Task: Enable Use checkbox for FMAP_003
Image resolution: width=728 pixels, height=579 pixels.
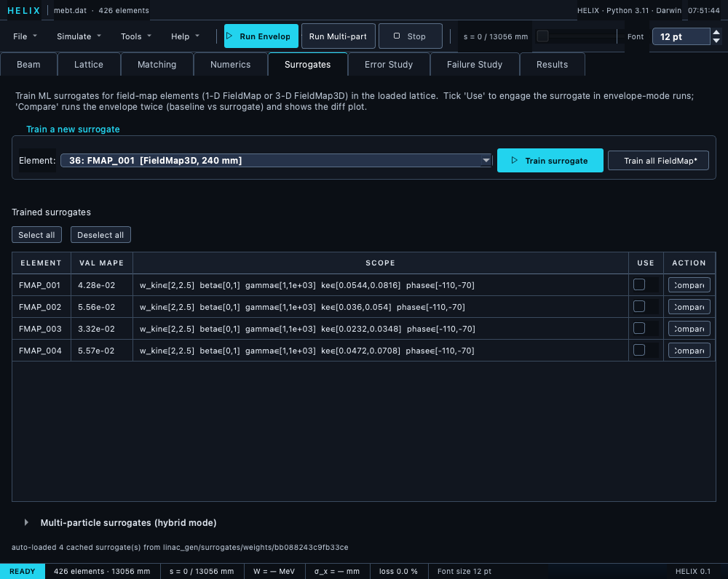Action: pyautogui.click(x=639, y=329)
